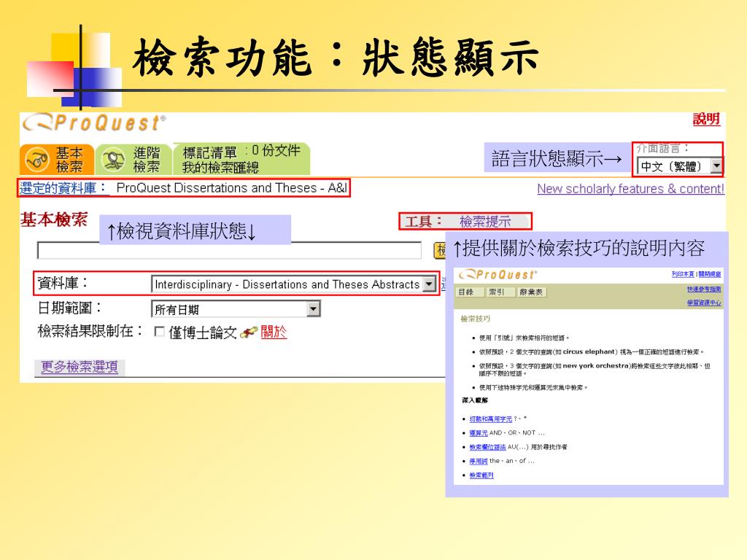747x560 pixels.
Task: Click the 進階檢索 tab's search figure icon
Action: [113, 160]
